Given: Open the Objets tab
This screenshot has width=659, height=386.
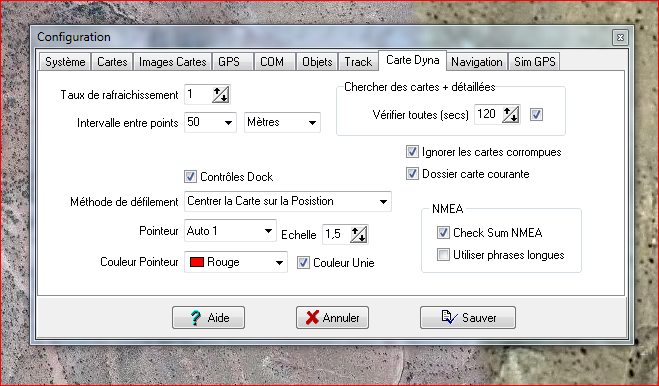Looking at the screenshot, I should pyautogui.click(x=317, y=62).
